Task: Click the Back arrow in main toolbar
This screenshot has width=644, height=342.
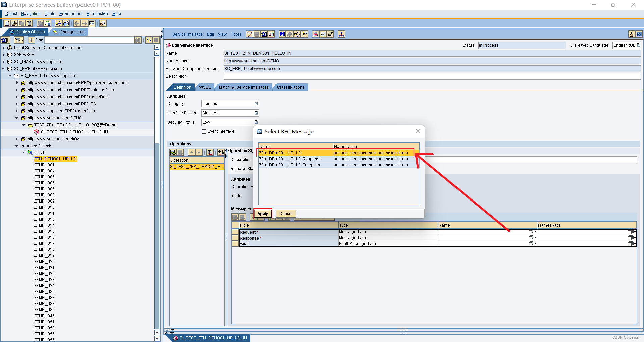Action: point(77,23)
